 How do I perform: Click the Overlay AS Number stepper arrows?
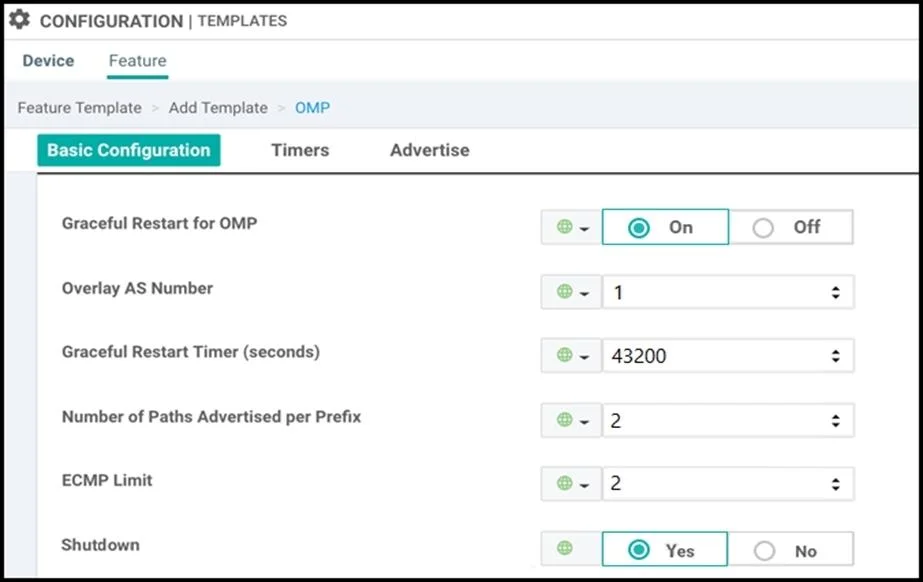click(x=835, y=292)
